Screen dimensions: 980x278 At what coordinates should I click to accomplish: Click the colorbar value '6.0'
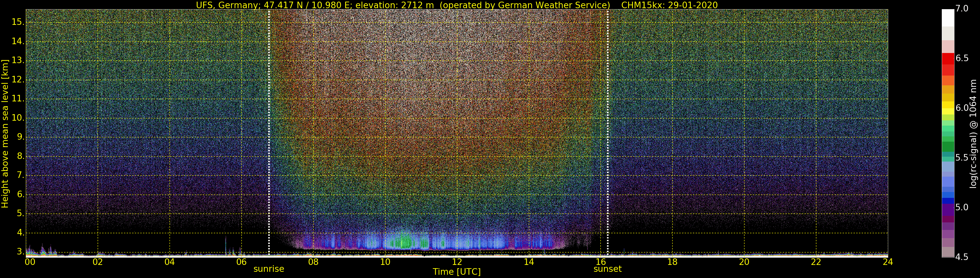962,108
